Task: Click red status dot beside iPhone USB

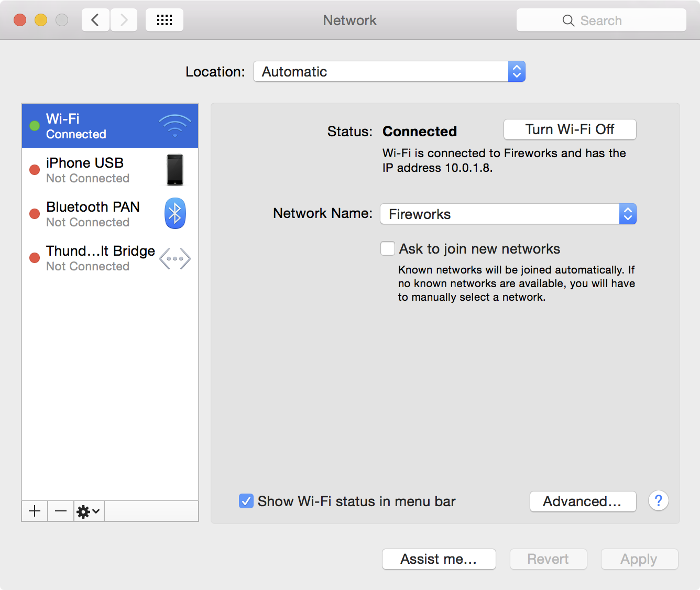Action: 35,170
